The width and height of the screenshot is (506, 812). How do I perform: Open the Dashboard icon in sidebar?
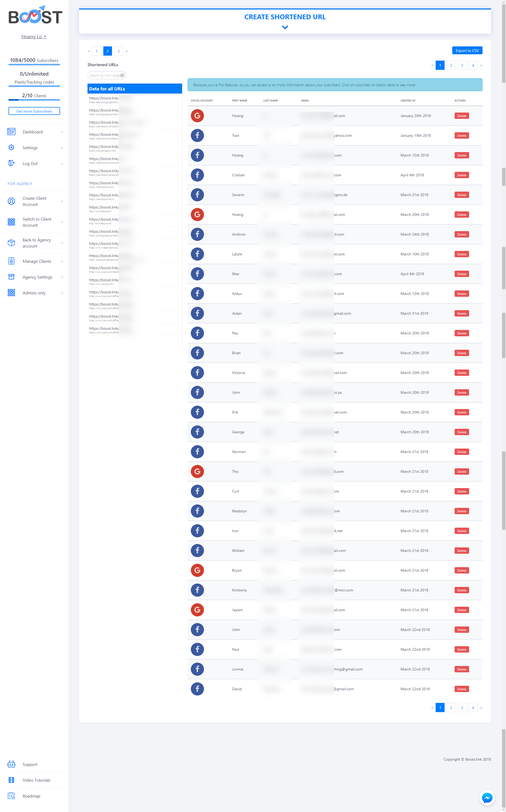click(x=11, y=132)
